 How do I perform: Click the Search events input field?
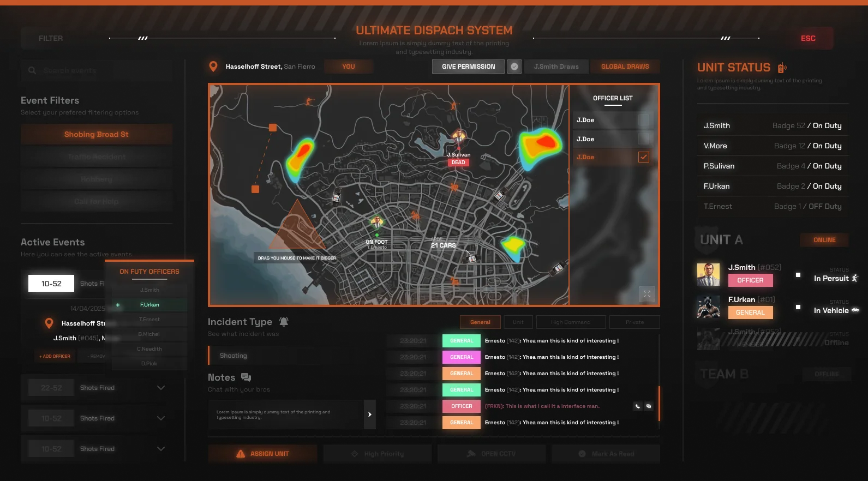97,70
